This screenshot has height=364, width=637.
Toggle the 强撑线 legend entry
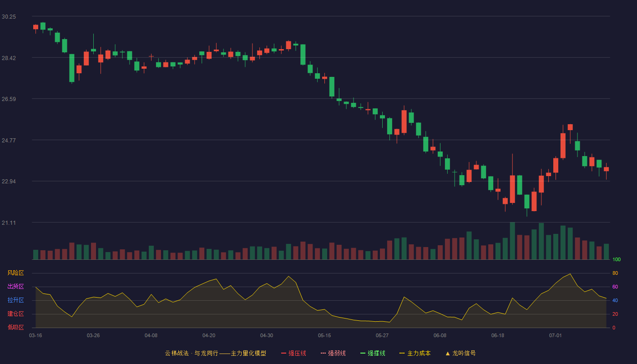coord(373,353)
